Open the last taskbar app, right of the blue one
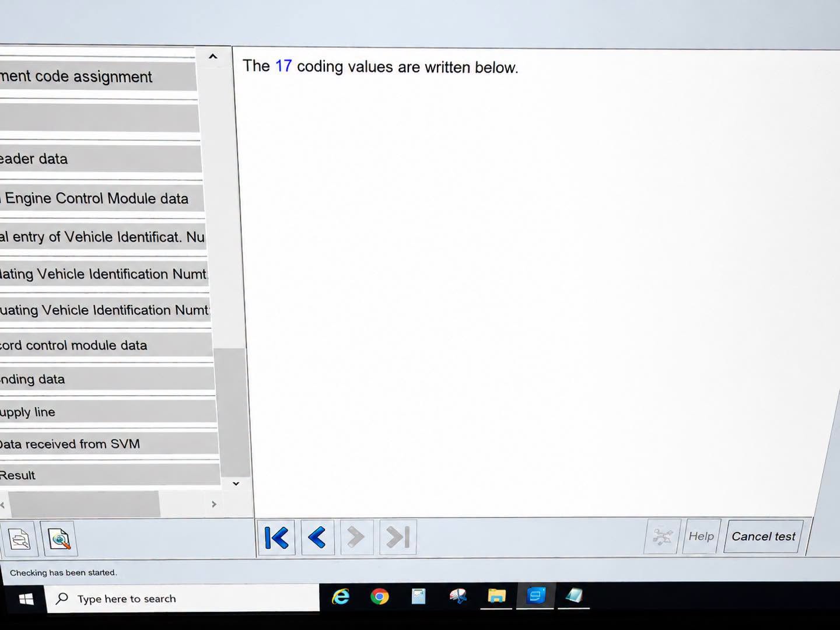Viewport: 840px width, 630px height. tap(574, 595)
